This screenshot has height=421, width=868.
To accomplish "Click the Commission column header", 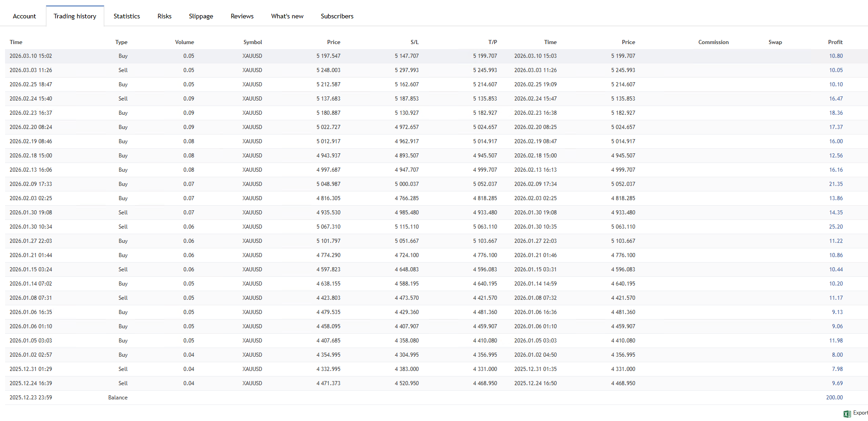I will click(x=713, y=42).
